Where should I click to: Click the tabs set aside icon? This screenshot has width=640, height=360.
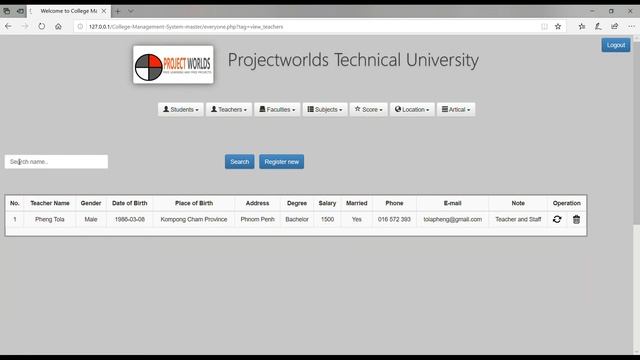7,11
